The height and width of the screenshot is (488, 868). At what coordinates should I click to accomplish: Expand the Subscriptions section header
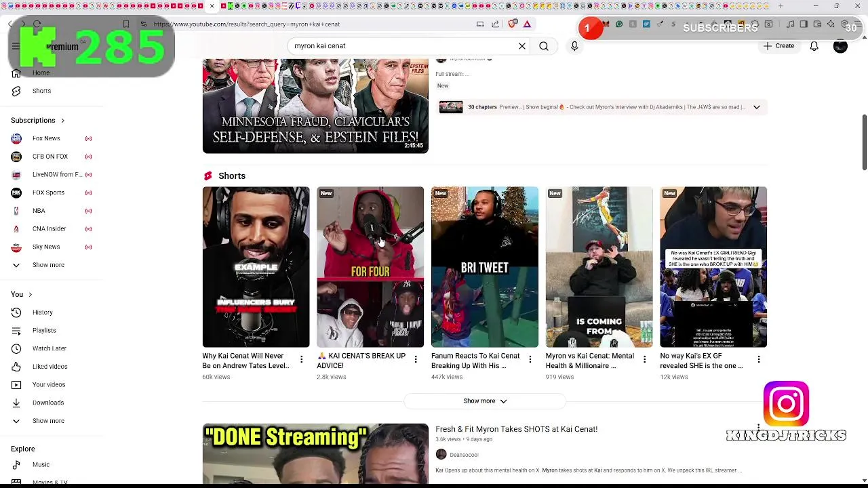tap(38, 121)
